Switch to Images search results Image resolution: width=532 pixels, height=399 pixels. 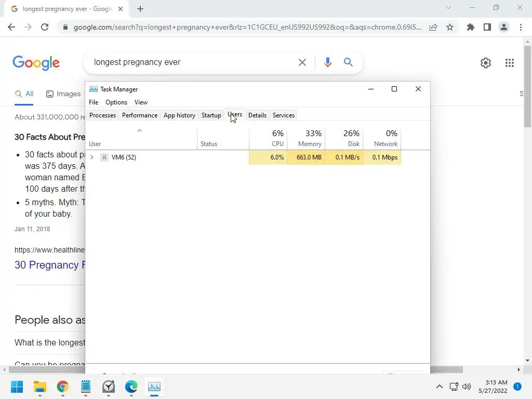63,94
